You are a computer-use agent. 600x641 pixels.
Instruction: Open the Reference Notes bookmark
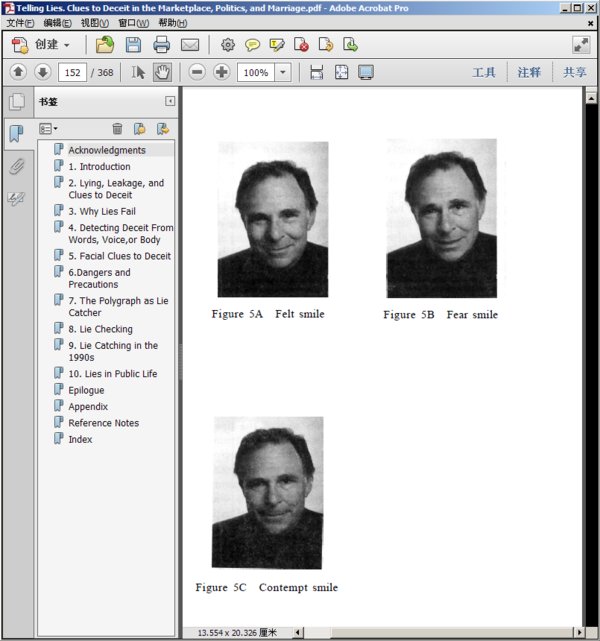103,423
